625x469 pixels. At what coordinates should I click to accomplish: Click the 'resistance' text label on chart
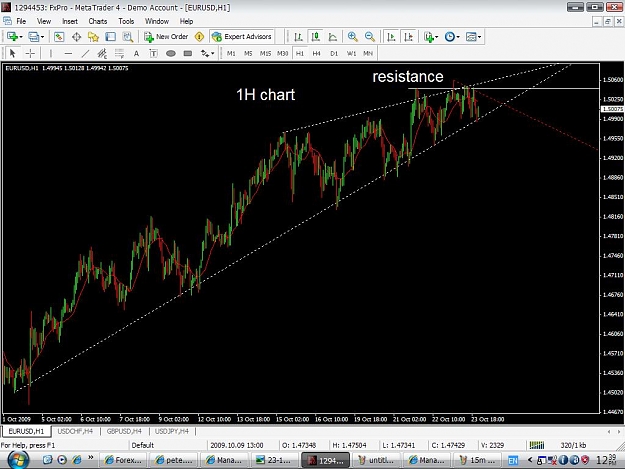[x=408, y=76]
